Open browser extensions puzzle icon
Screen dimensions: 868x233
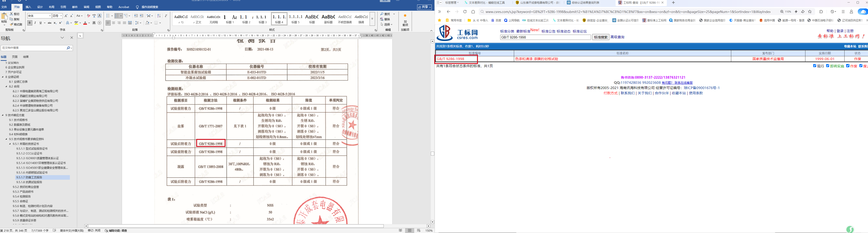coord(821,11)
